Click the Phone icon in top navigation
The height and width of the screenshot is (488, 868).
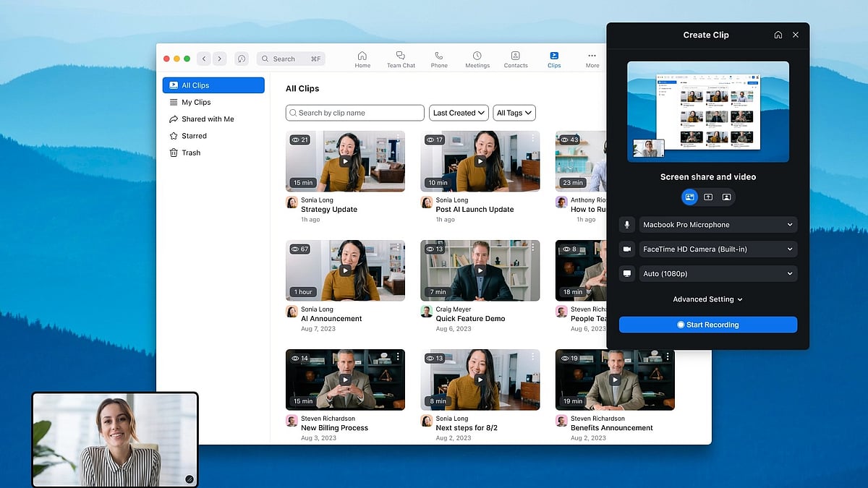point(439,56)
